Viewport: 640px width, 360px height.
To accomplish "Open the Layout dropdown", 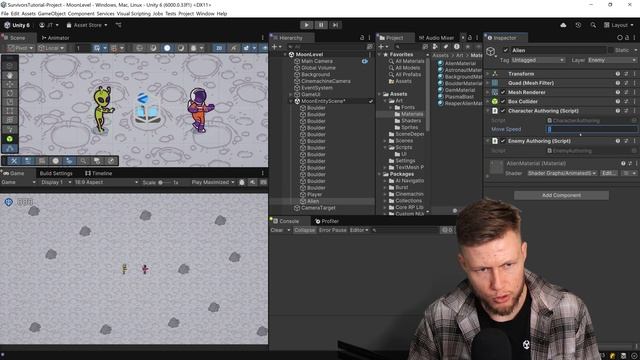I will tap(619, 25).
